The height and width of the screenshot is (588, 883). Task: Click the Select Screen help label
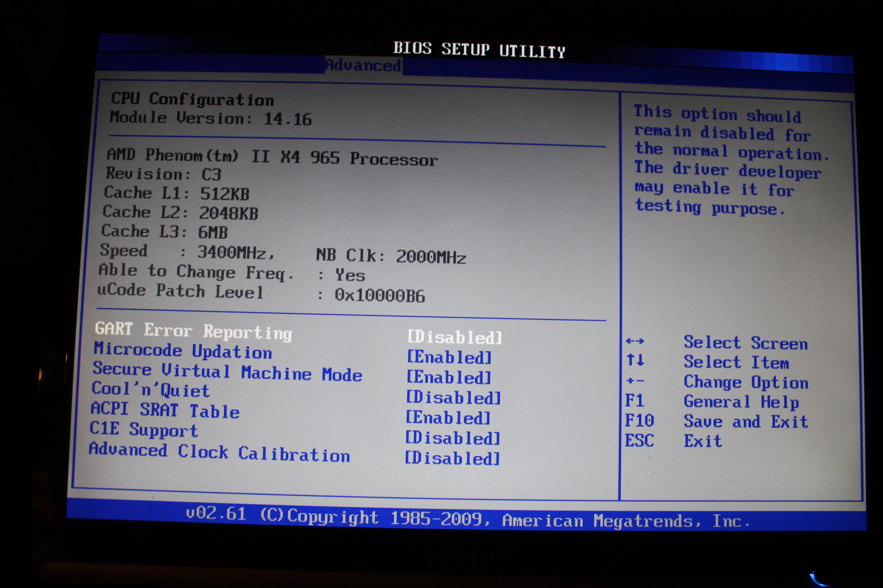point(745,343)
